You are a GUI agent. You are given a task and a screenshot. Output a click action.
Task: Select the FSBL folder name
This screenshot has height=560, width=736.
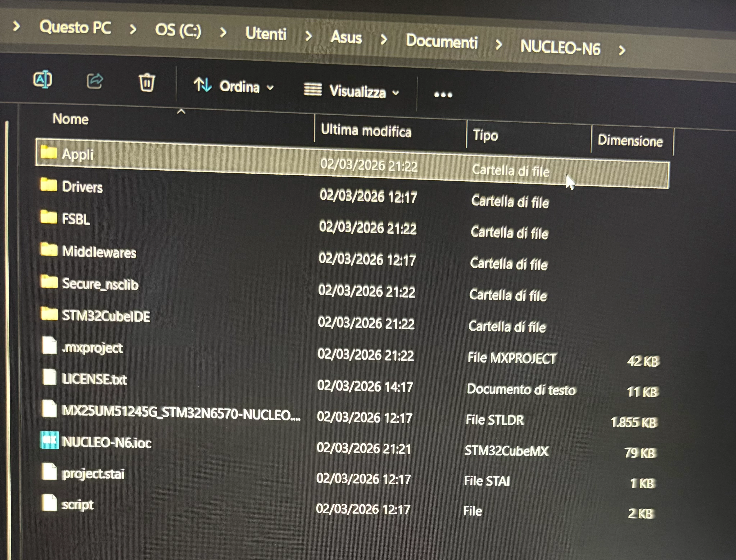76,219
